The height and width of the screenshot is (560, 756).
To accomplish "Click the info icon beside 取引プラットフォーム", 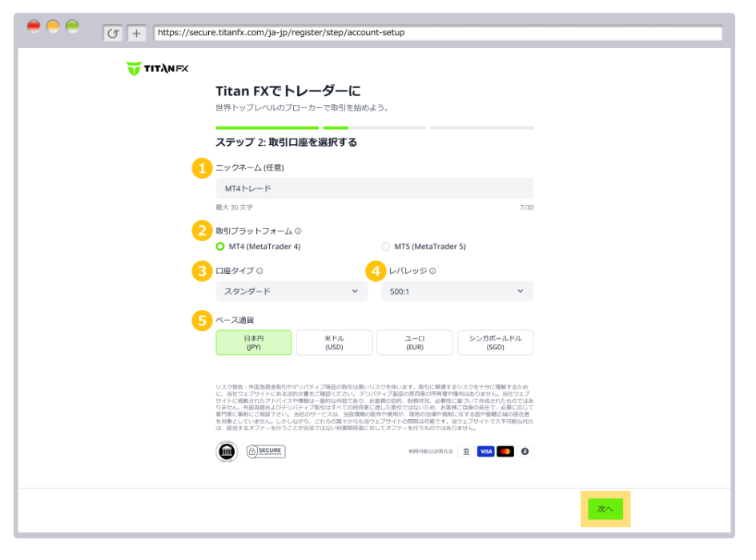I will tap(298, 231).
